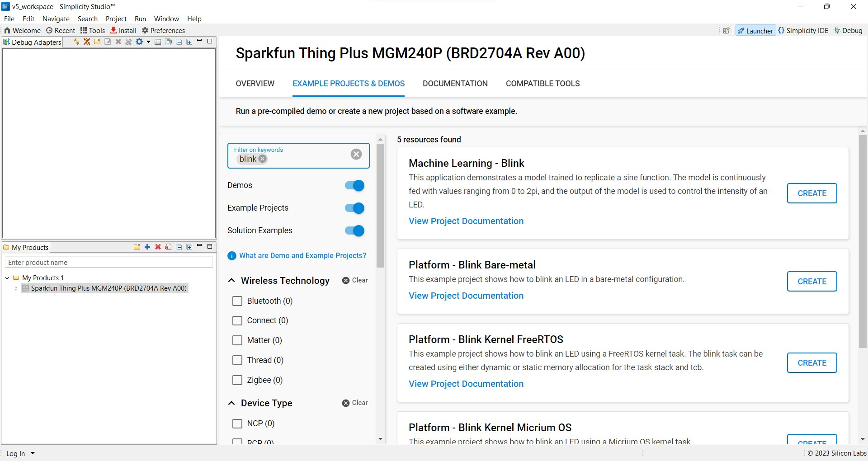Check the Matter (0) checkbox
This screenshot has width=868, height=461.
[x=237, y=340]
